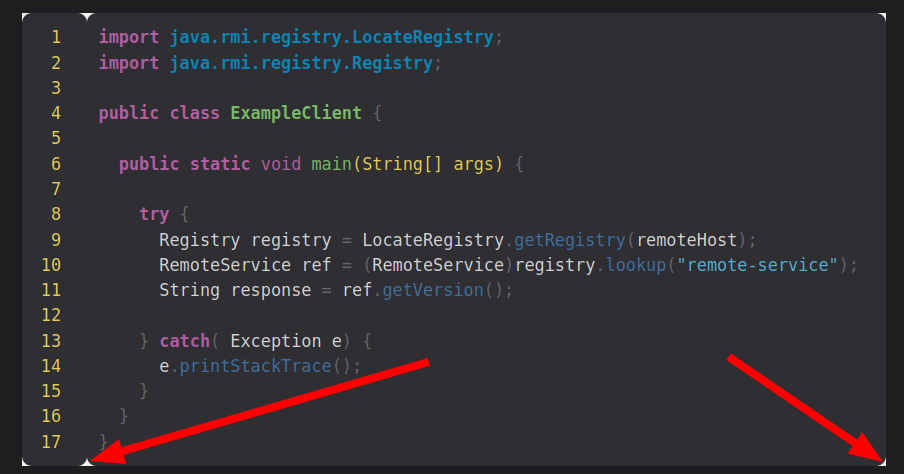This screenshot has width=904, height=474.
Task: Click the "Exception e" parameter
Action: coord(286,341)
